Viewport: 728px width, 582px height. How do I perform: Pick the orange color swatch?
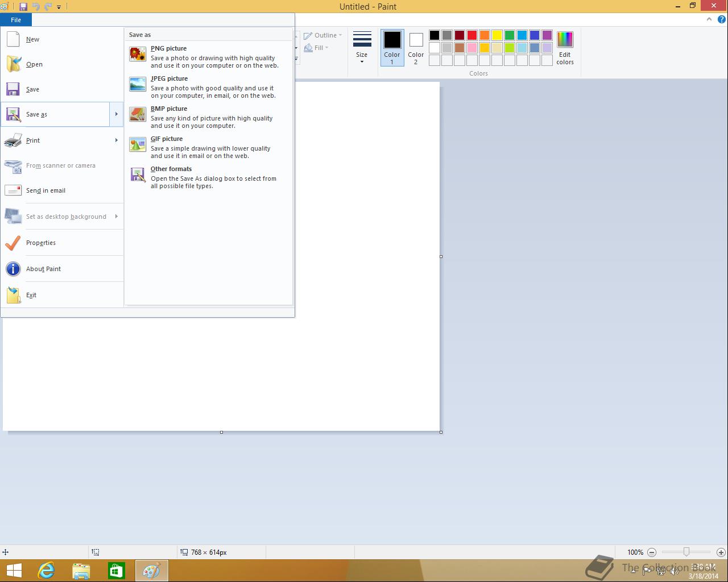[485, 35]
